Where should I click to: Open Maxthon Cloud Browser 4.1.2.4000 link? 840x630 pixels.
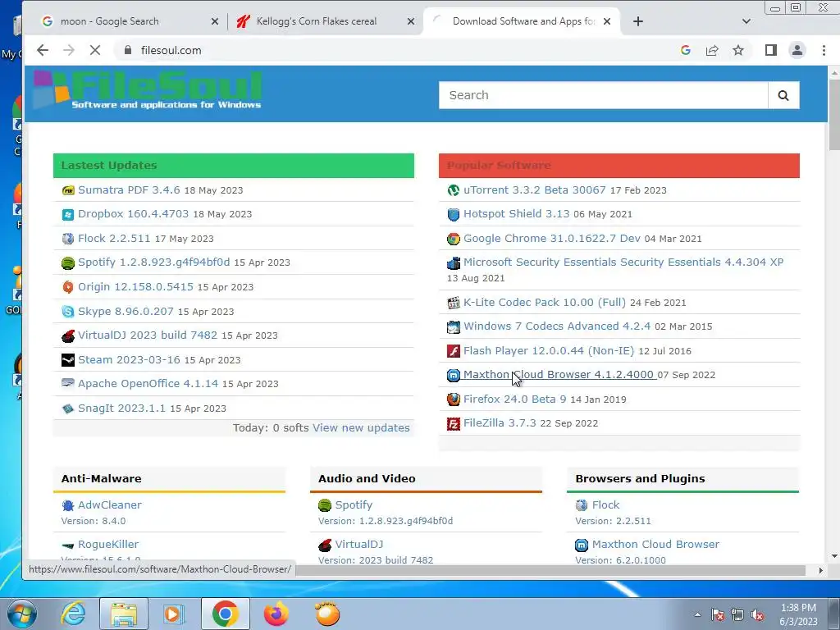[x=558, y=375]
